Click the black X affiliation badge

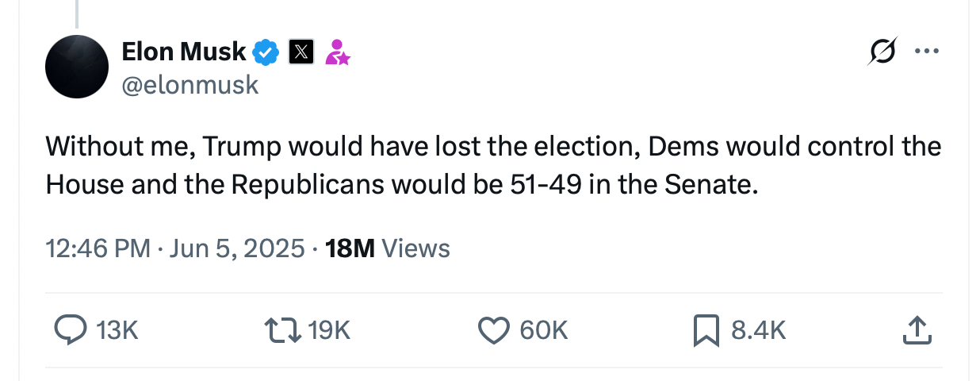point(301,52)
